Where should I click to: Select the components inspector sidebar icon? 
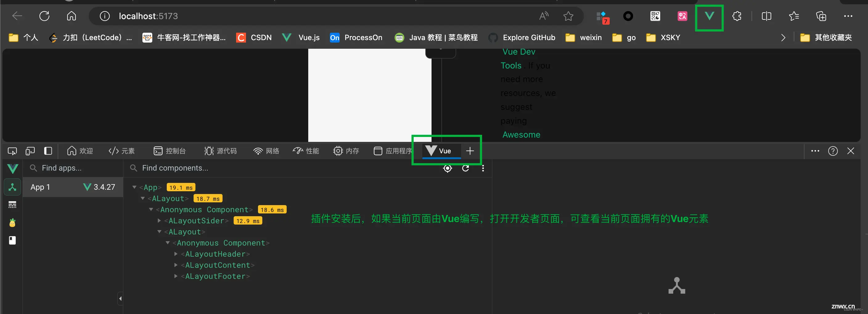[x=12, y=187]
